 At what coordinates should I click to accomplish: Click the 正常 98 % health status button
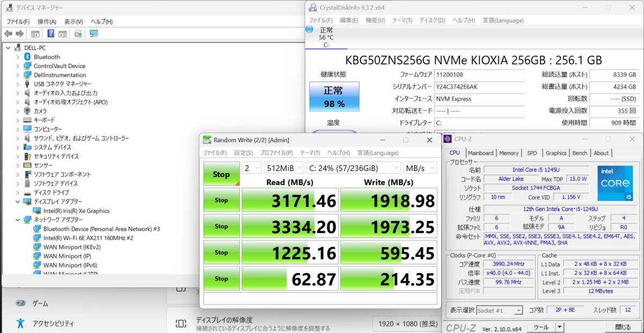[x=334, y=97]
